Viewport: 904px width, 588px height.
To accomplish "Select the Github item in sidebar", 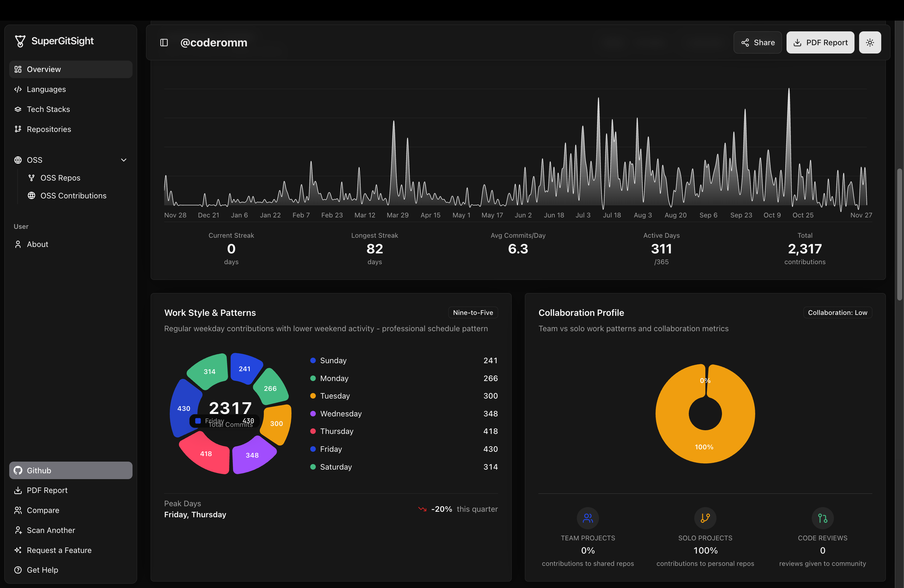I will (x=71, y=470).
